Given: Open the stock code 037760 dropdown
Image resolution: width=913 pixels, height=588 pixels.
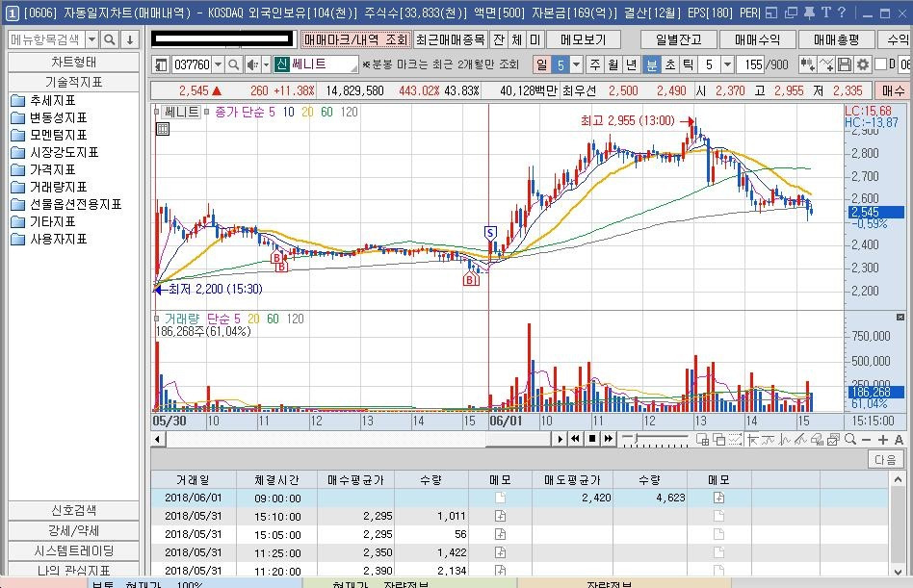Looking at the screenshot, I should click(x=218, y=64).
